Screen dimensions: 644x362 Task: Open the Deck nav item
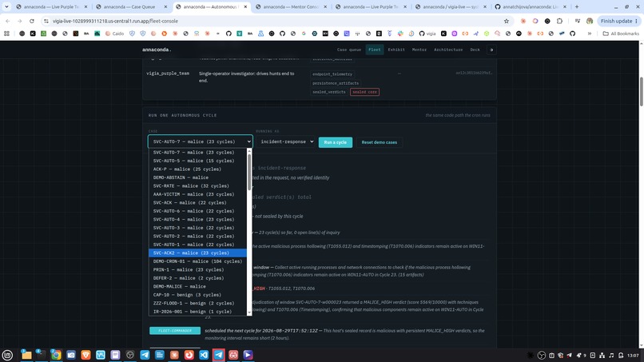[475, 50]
